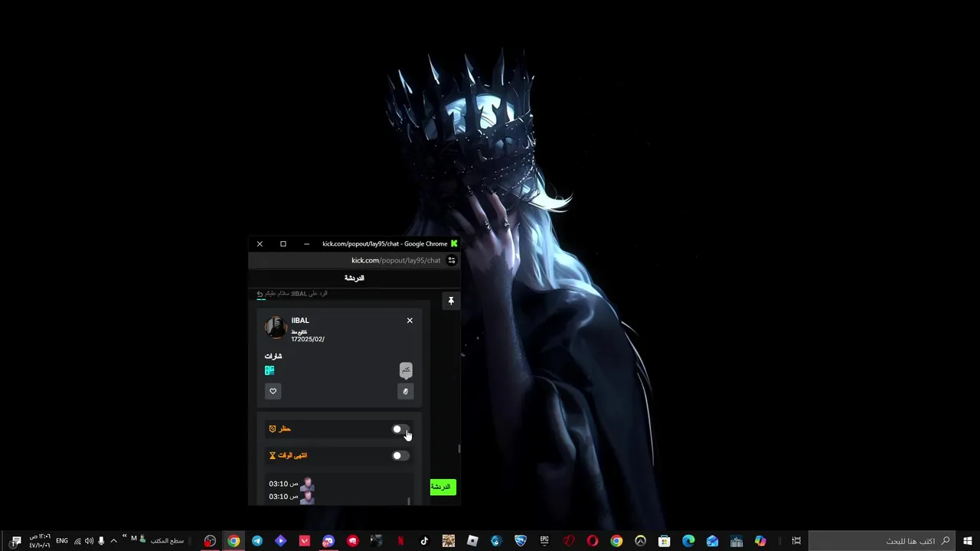Open Outlook mail from taskbar

point(712,541)
